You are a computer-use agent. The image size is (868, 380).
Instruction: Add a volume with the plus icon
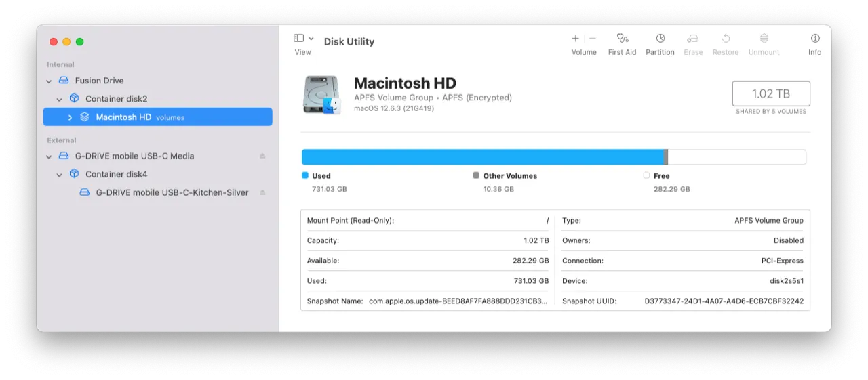point(576,39)
